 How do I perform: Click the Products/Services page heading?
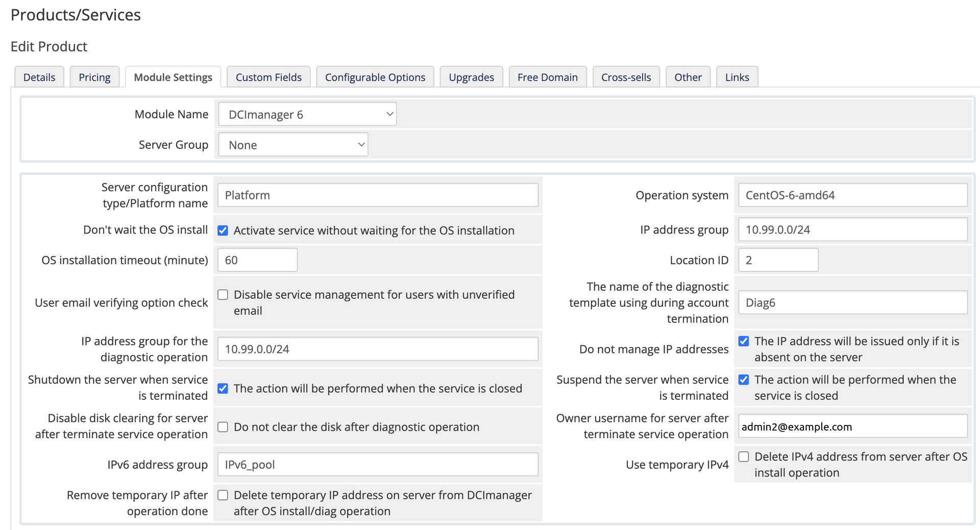pos(76,15)
